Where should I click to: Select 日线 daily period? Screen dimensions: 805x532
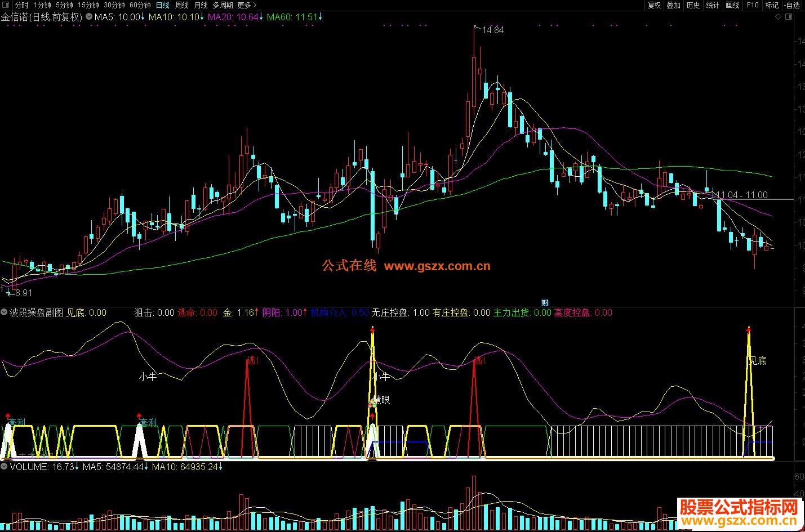point(163,5)
